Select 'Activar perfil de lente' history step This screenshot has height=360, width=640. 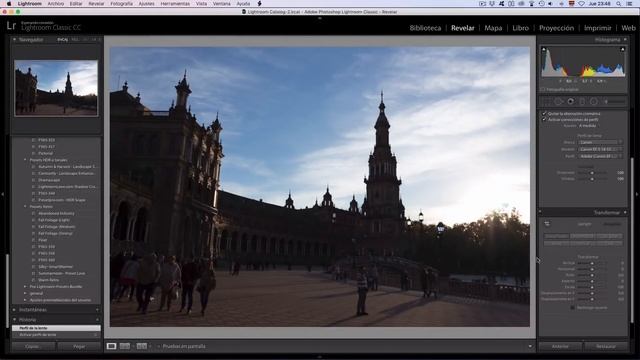coord(56,335)
